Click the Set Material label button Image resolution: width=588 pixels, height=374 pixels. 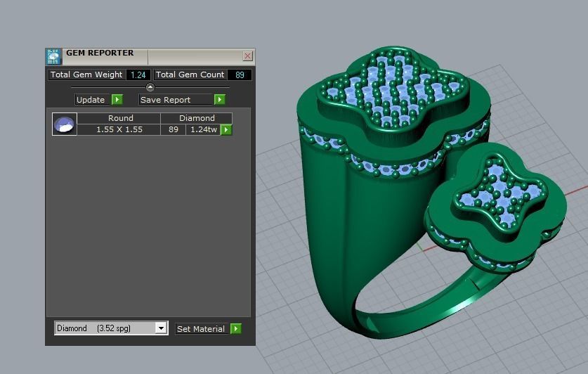tap(202, 329)
